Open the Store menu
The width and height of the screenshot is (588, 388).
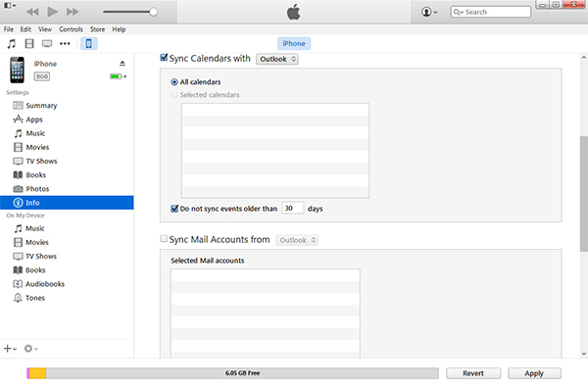coord(97,29)
